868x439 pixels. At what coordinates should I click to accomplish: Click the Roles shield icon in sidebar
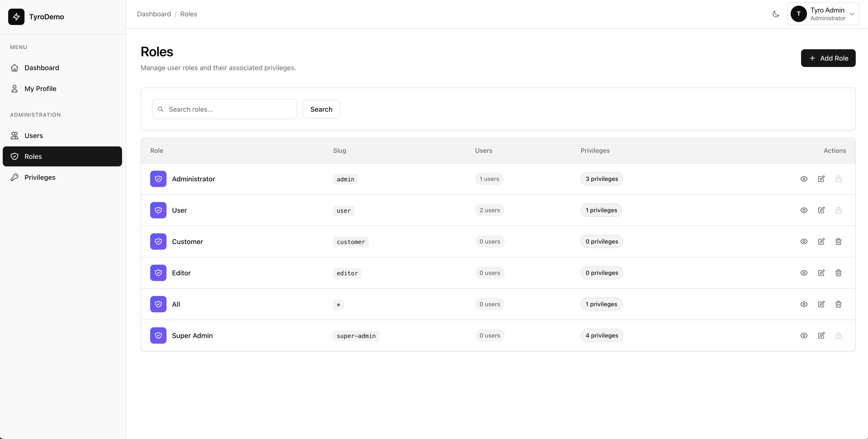(15, 156)
